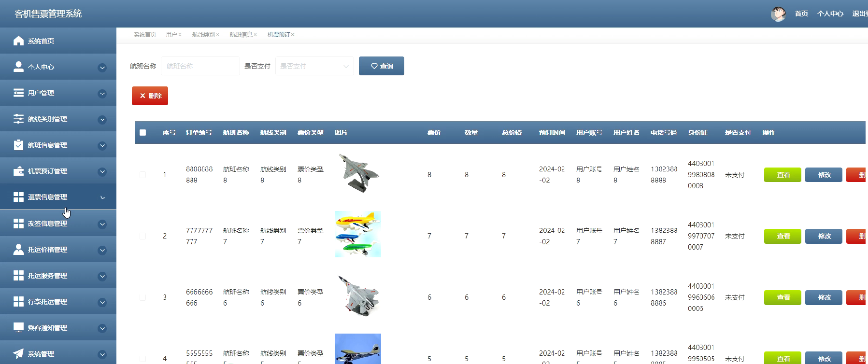Click the 总价格 column header
The width and height of the screenshot is (868, 364).
pyautogui.click(x=512, y=132)
